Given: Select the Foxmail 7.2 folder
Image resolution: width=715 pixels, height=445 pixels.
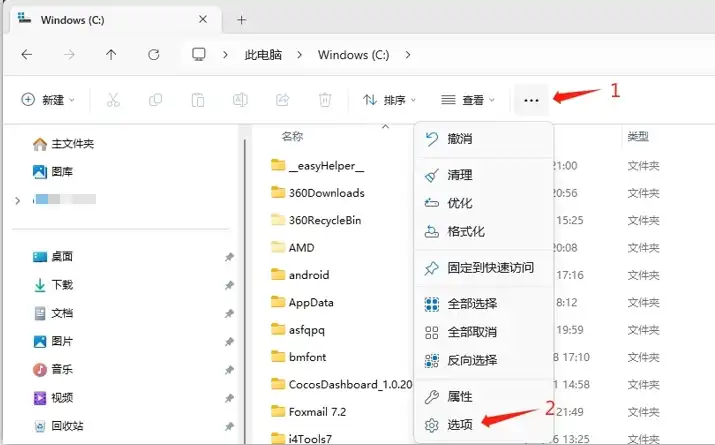Looking at the screenshot, I should pyautogui.click(x=308, y=412).
